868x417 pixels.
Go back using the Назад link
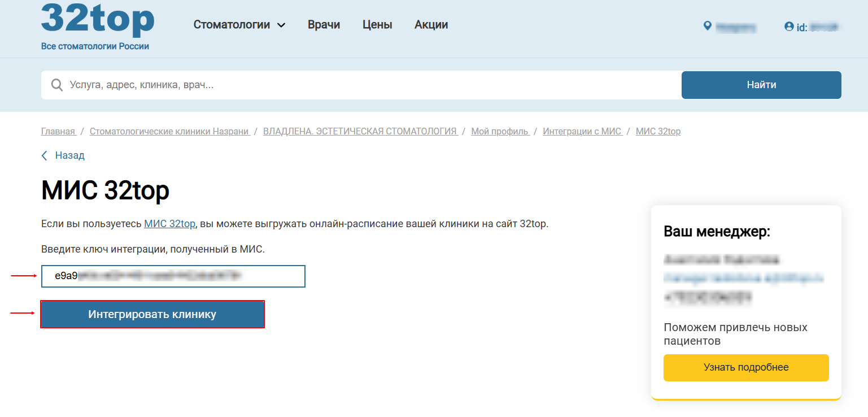70,155
